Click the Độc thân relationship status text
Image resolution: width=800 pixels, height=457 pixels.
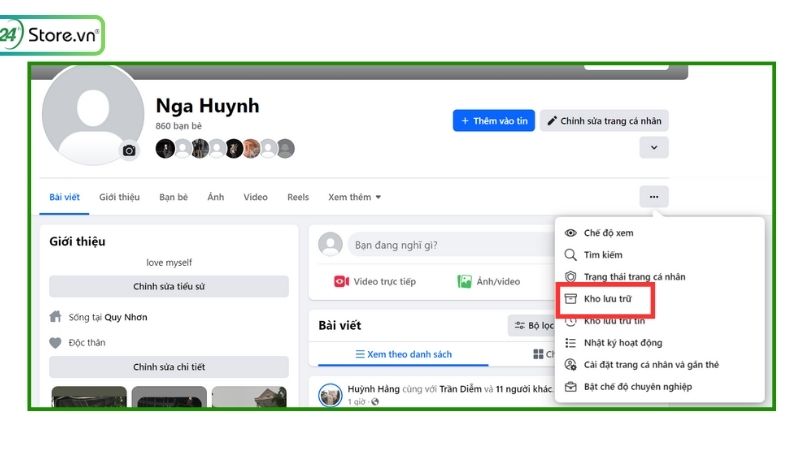[x=87, y=343]
